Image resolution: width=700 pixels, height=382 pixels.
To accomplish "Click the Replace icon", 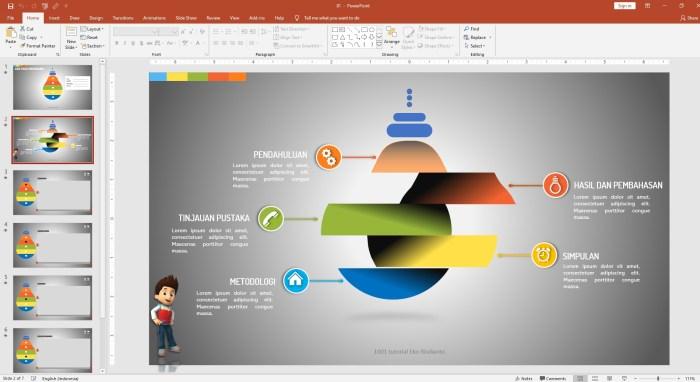I will point(477,37).
